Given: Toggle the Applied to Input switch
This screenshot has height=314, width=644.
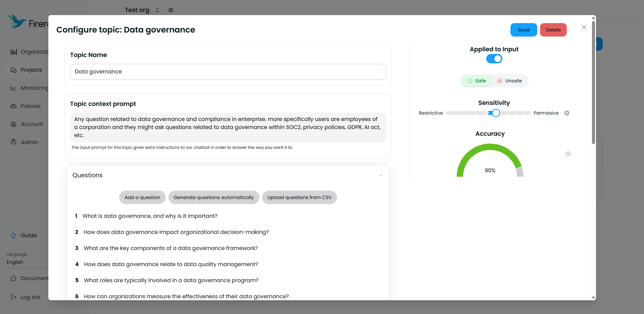Looking at the screenshot, I should [x=494, y=59].
